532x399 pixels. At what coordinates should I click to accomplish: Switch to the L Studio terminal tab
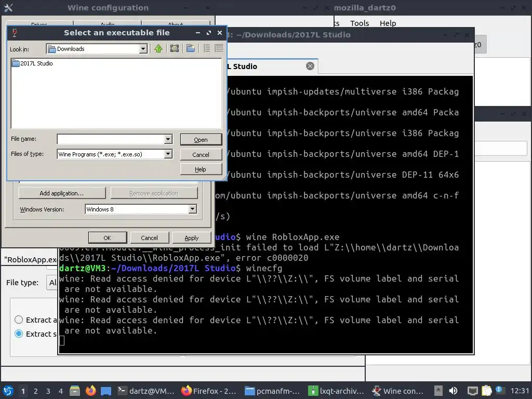tap(271, 66)
